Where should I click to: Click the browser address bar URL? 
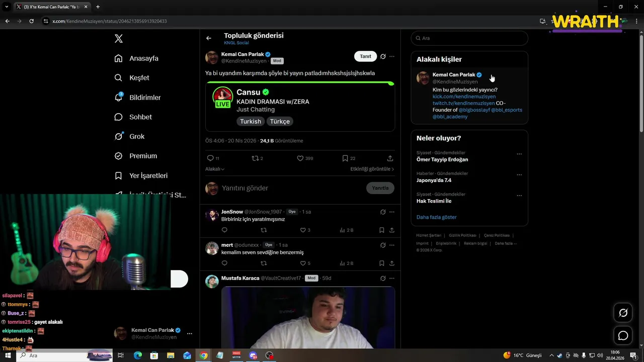[110, 21]
